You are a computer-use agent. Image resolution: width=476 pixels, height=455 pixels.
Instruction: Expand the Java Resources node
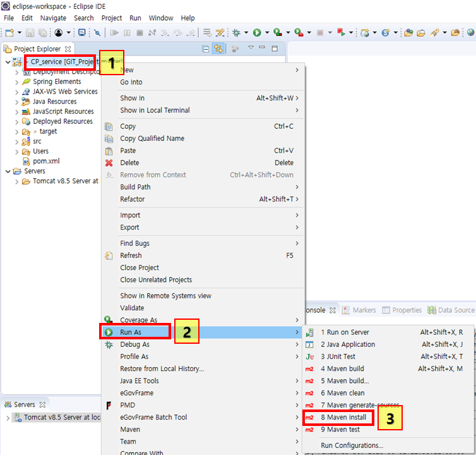pos(17,102)
